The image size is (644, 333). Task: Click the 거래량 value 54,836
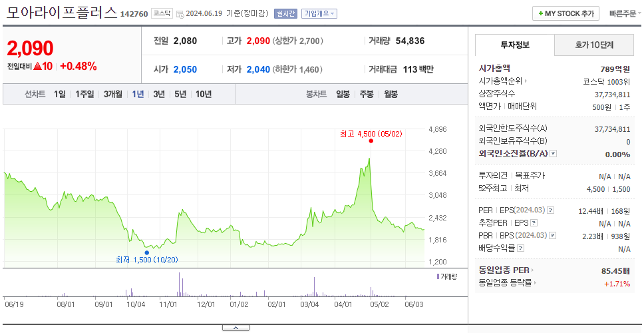pyautogui.click(x=410, y=41)
